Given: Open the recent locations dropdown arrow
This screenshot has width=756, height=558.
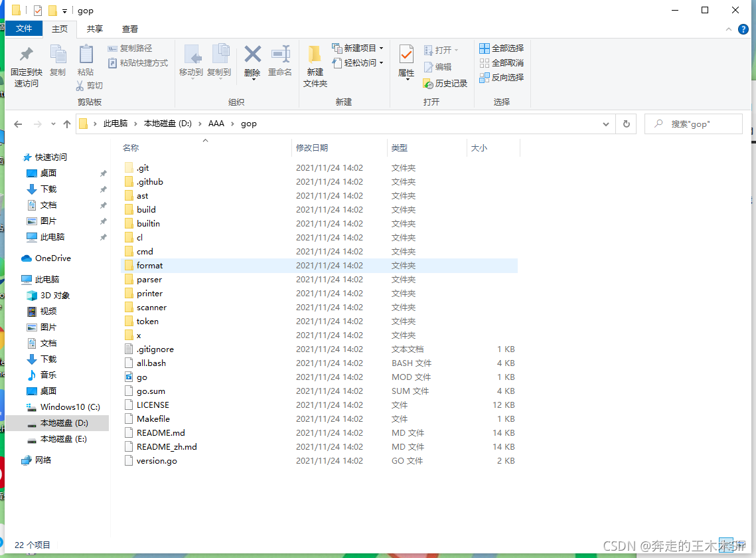Looking at the screenshot, I should 53,124.
